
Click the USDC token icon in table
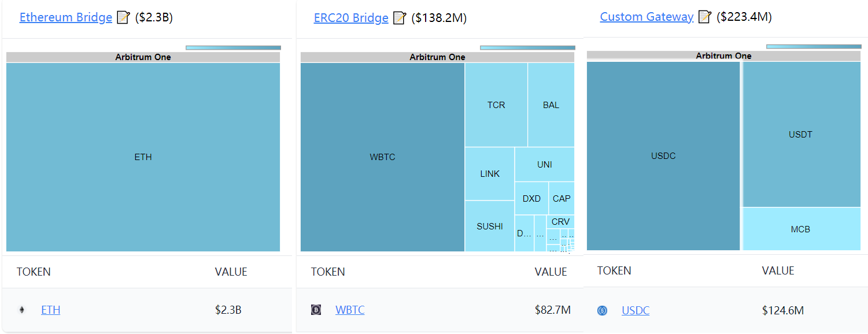603,311
